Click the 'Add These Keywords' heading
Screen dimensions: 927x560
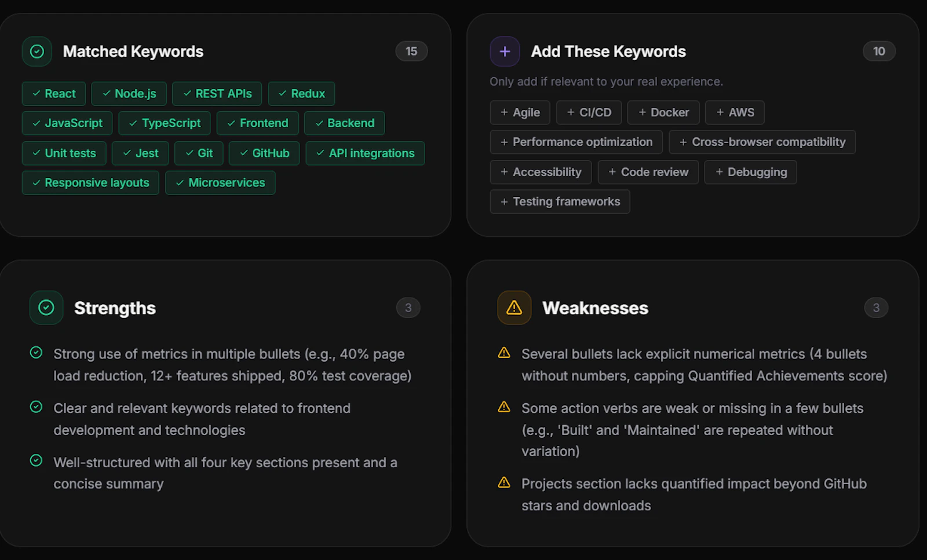pyautogui.click(x=608, y=52)
